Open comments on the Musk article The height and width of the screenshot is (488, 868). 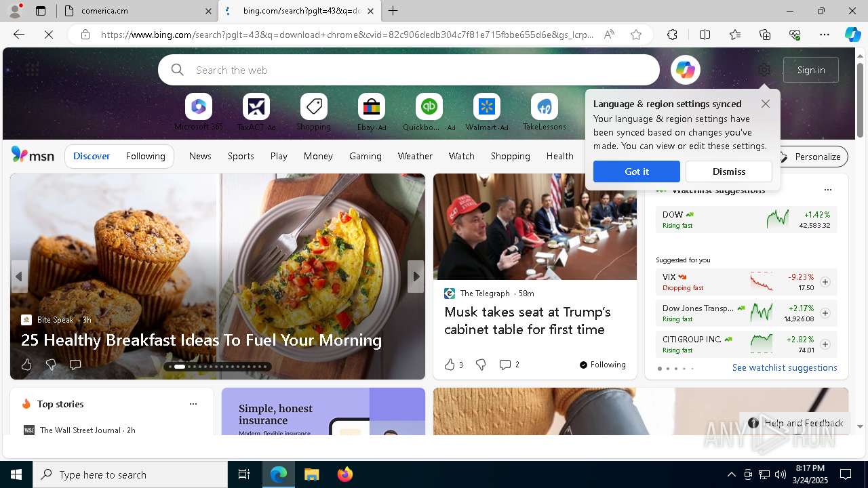(x=509, y=365)
